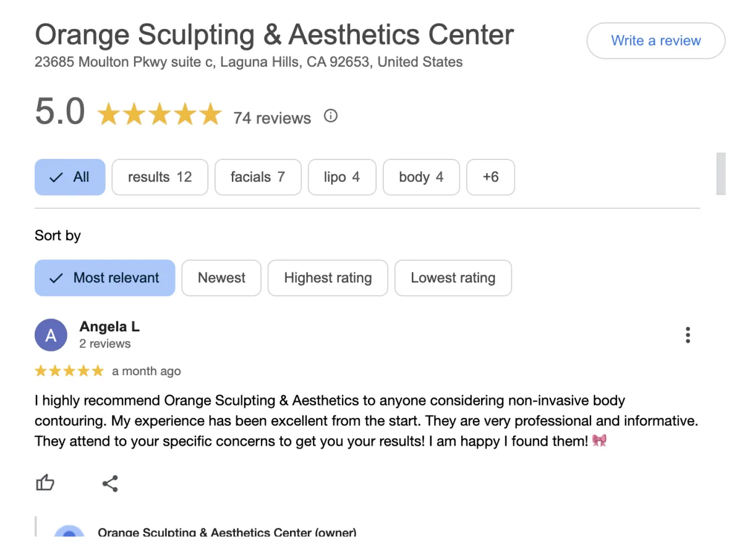Screen dimensions: 742x560
Task: Open the three-dot review options menu
Action: click(688, 335)
